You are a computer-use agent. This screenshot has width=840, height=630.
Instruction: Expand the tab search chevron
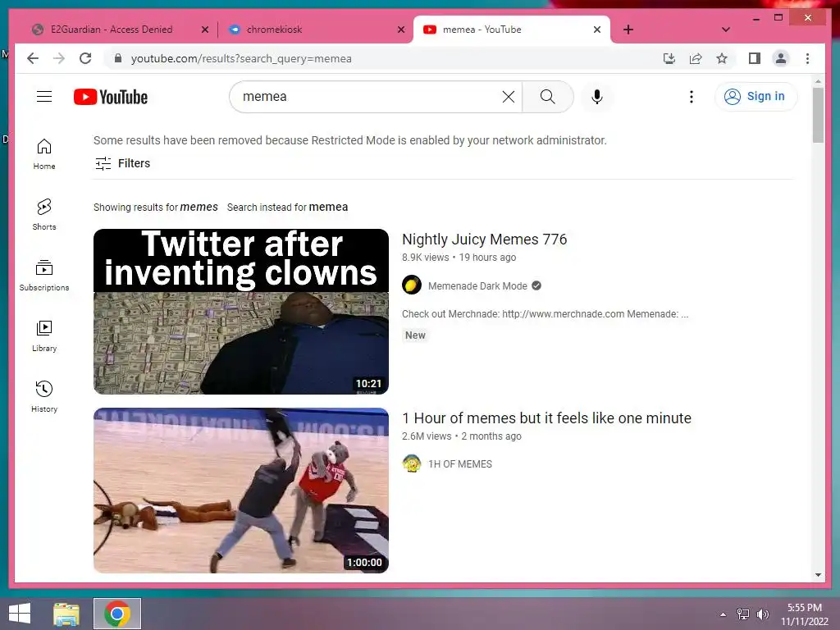[x=726, y=30]
